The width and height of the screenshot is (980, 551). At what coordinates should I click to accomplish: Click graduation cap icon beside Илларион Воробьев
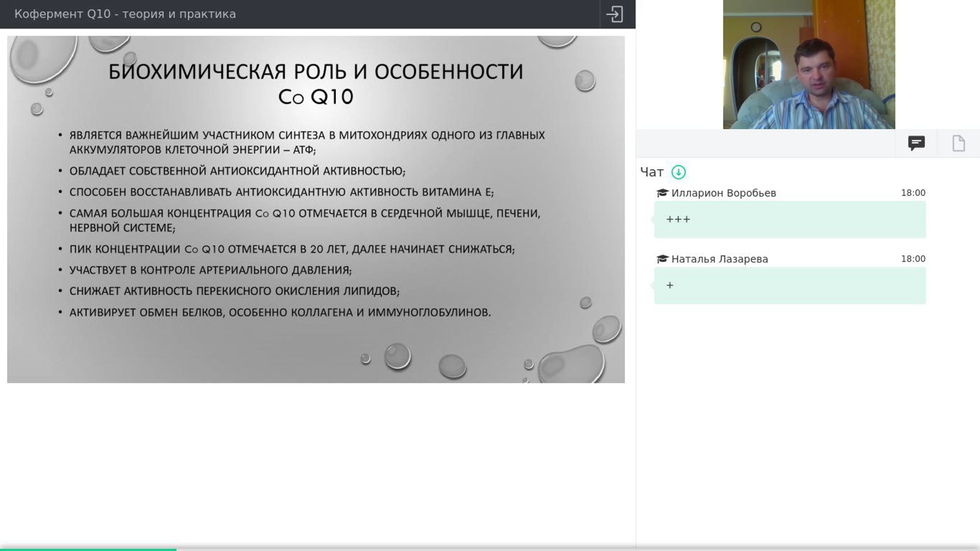pos(662,193)
